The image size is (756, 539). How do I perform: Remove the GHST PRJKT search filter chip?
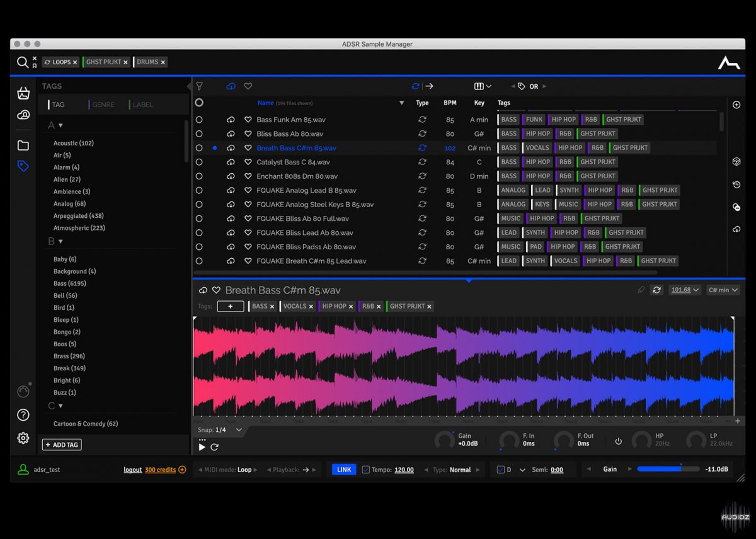pyautogui.click(x=125, y=62)
